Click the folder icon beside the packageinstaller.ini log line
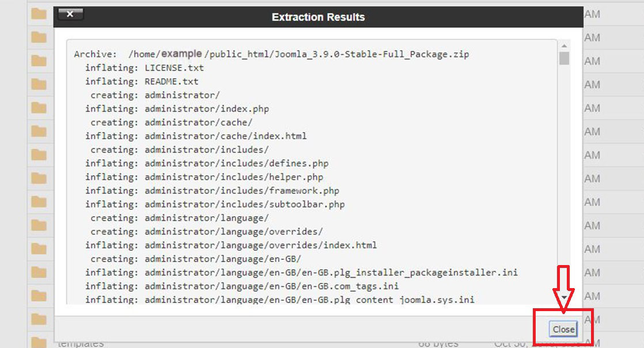644x348 pixels. (39, 272)
